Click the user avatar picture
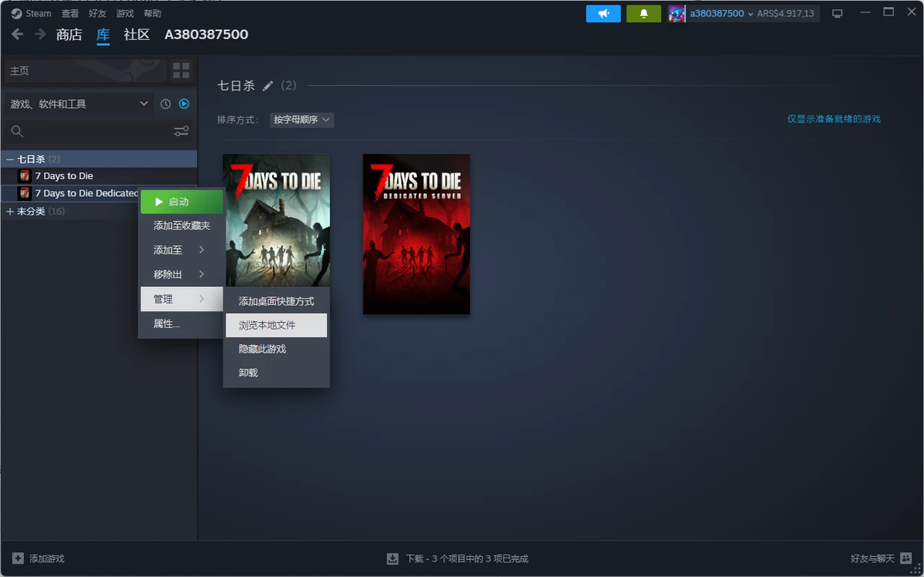This screenshot has width=924, height=577. (677, 13)
